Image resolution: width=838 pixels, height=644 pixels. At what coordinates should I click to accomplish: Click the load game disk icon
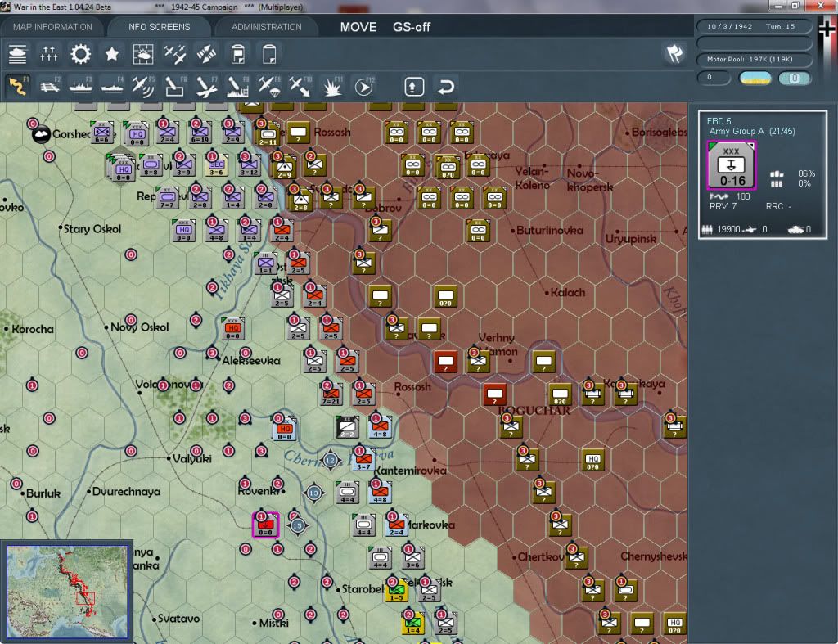[269, 54]
